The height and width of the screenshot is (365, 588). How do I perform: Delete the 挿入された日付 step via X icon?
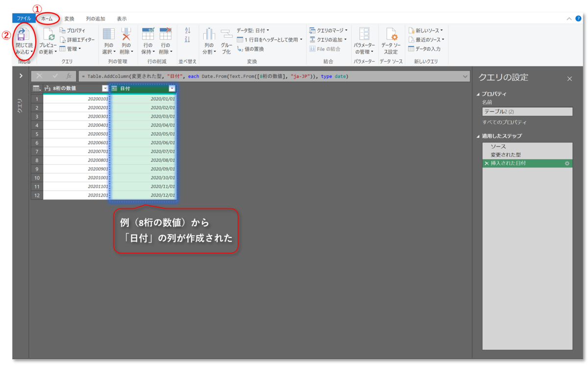(x=486, y=163)
